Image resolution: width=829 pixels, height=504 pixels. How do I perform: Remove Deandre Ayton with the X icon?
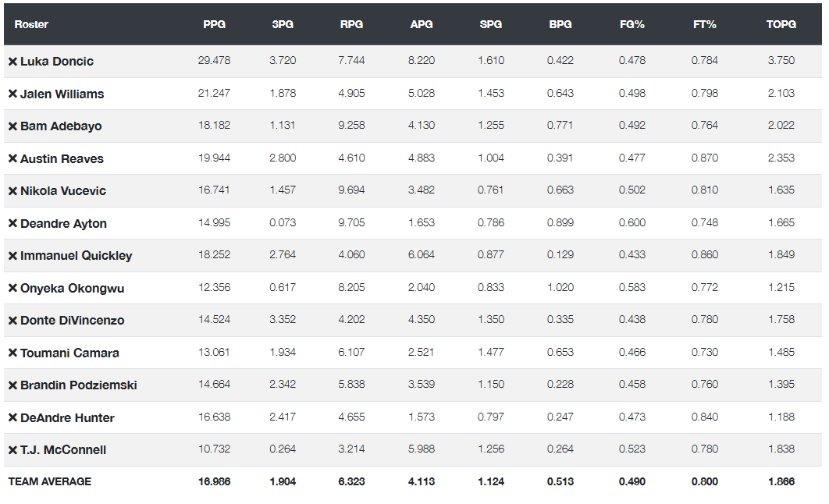coord(12,224)
